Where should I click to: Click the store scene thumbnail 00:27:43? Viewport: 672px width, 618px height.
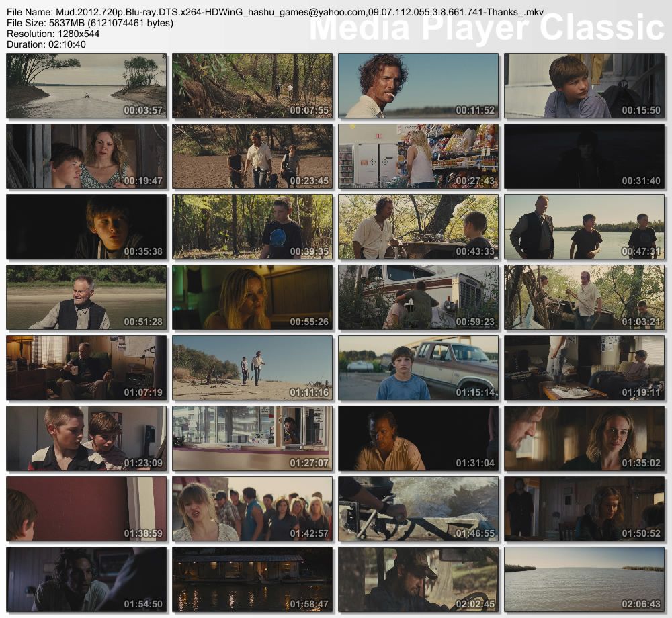coord(418,157)
